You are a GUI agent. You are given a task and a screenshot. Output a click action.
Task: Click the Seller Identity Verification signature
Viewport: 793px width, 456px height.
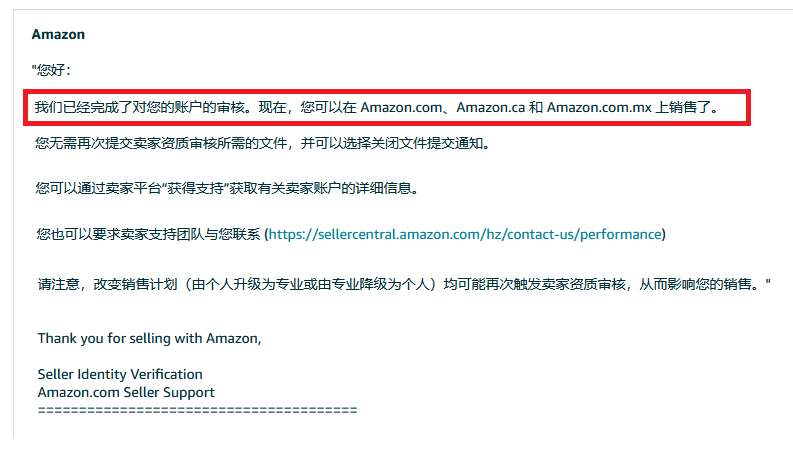(120, 374)
